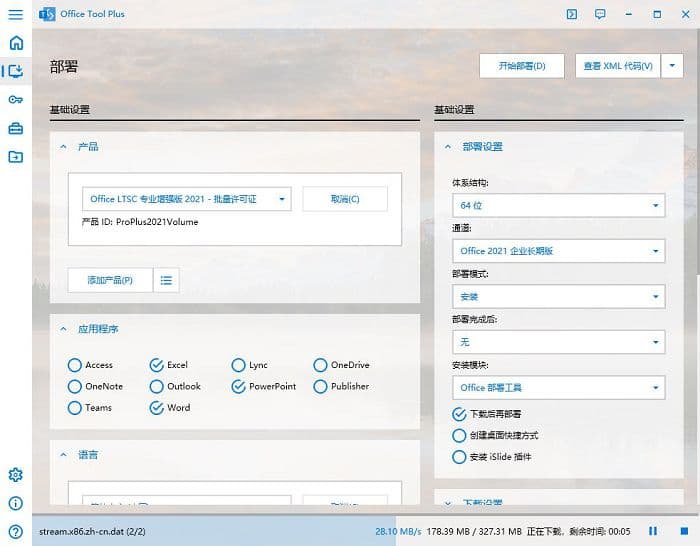Click 产品 ID: ProPlus2021Volume text
This screenshot has height=546, width=700.
point(140,222)
